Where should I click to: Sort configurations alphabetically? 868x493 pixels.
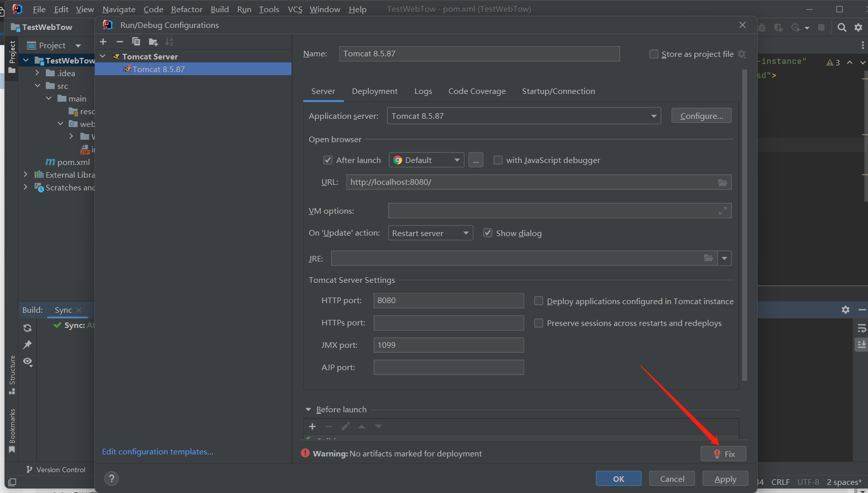coord(170,42)
